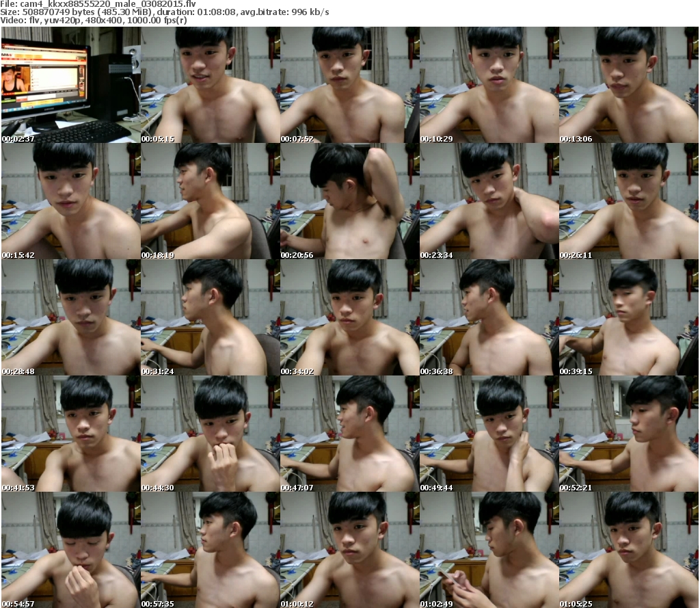Screen dimensions: 700x608
Task: Select the thumbnail stamped 01:05:25
Action: click(x=629, y=550)
